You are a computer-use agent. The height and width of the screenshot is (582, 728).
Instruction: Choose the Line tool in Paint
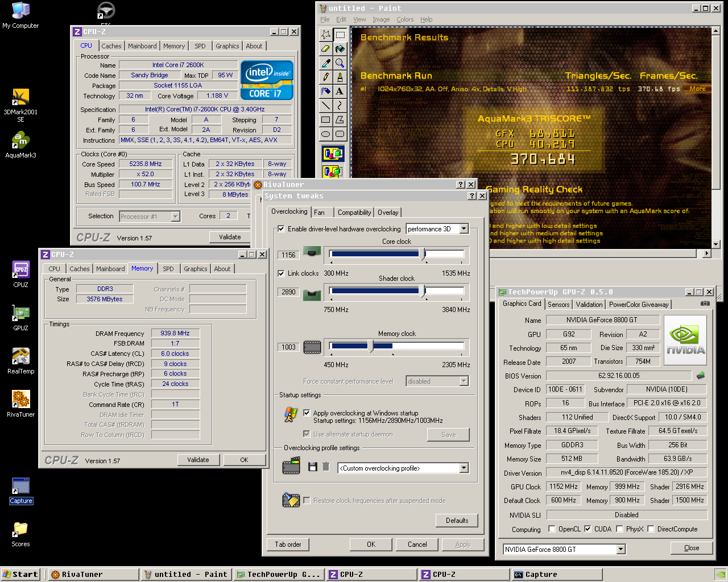coord(325,105)
